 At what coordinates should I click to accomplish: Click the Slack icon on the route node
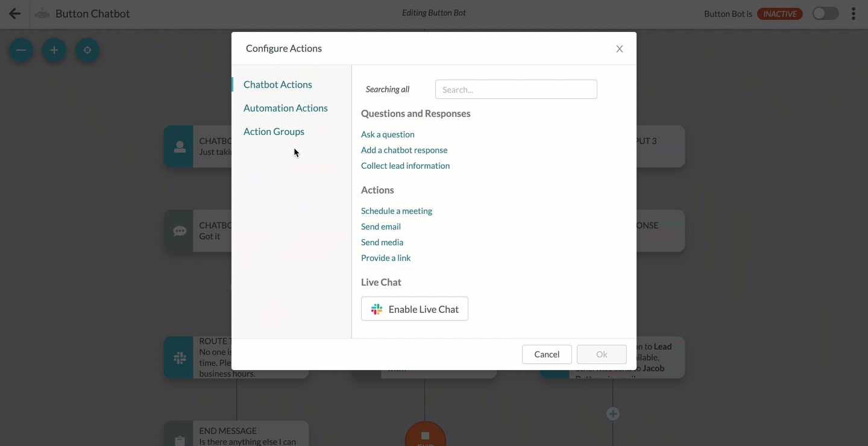pos(180,358)
